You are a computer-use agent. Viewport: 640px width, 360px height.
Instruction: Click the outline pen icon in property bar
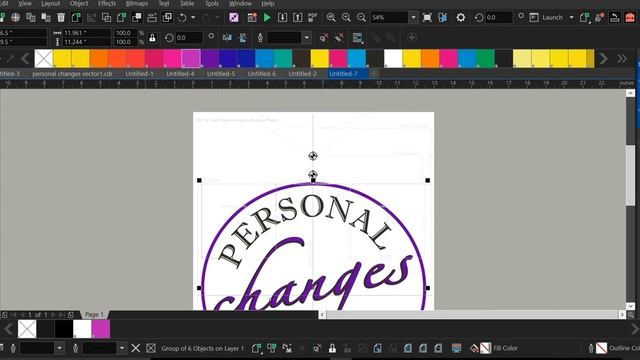[260, 38]
